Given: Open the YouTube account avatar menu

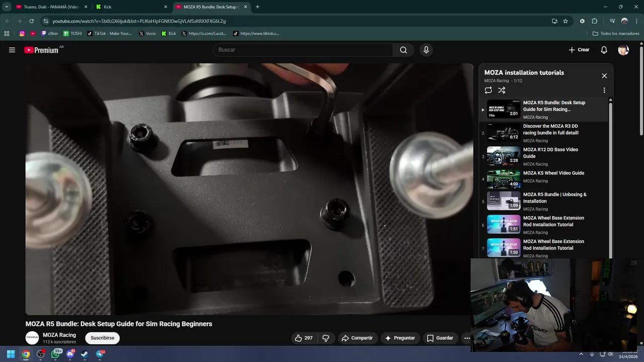Looking at the screenshot, I should (623, 50).
